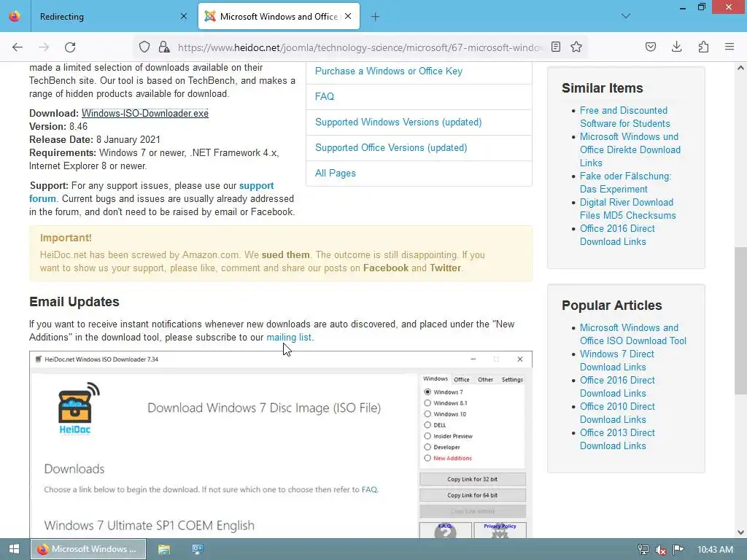Open Digital River Download Files MD5 Checksums
Image resolution: width=747 pixels, height=560 pixels.
click(x=627, y=209)
